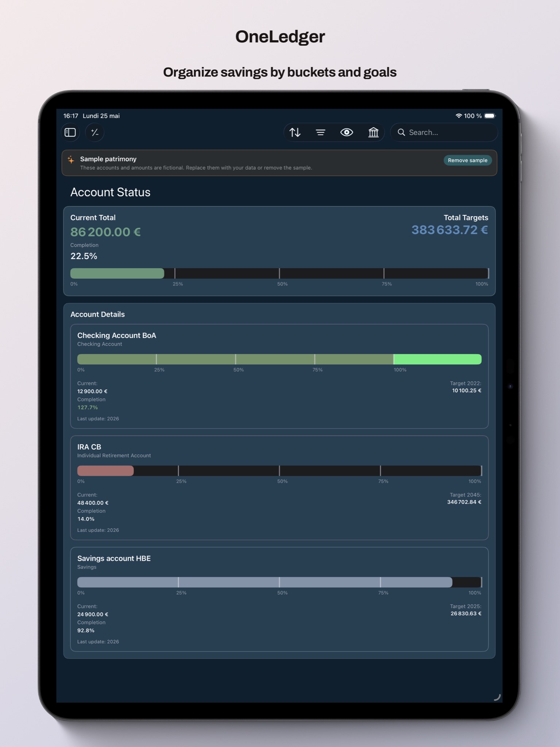Click the 383 633.72 € total targets value

449,230
